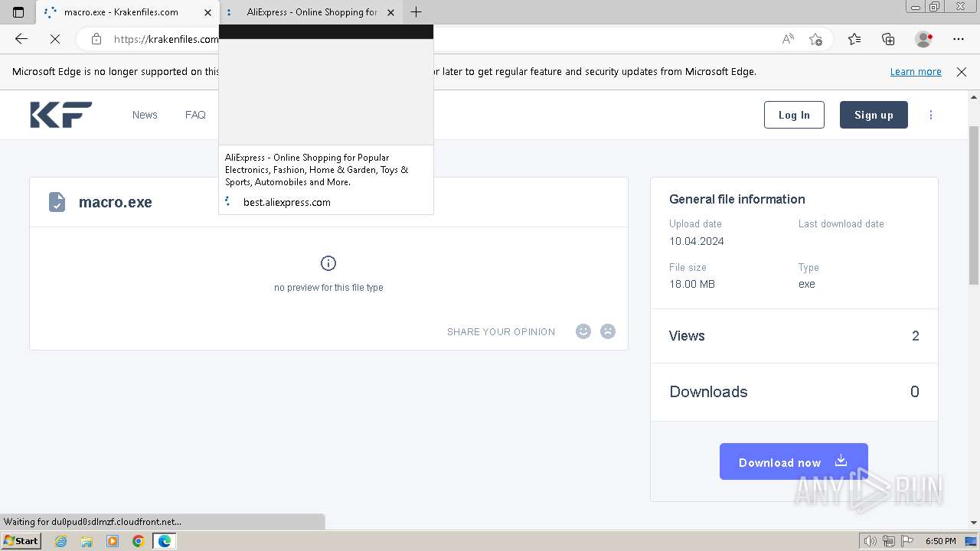Open Edge Settings and more menu
The image size is (980, 551).
click(x=959, y=39)
